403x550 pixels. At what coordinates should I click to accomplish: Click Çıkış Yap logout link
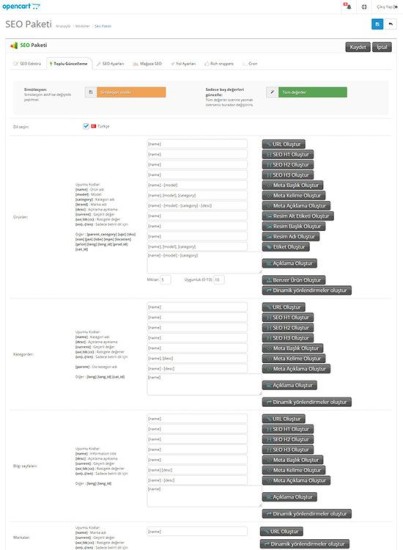pos(387,7)
